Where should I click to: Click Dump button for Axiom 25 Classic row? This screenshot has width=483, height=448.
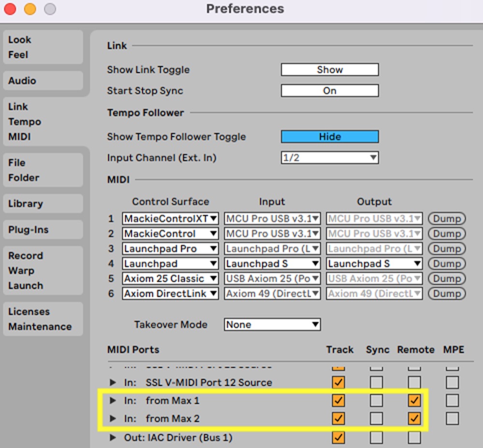pos(447,278)
